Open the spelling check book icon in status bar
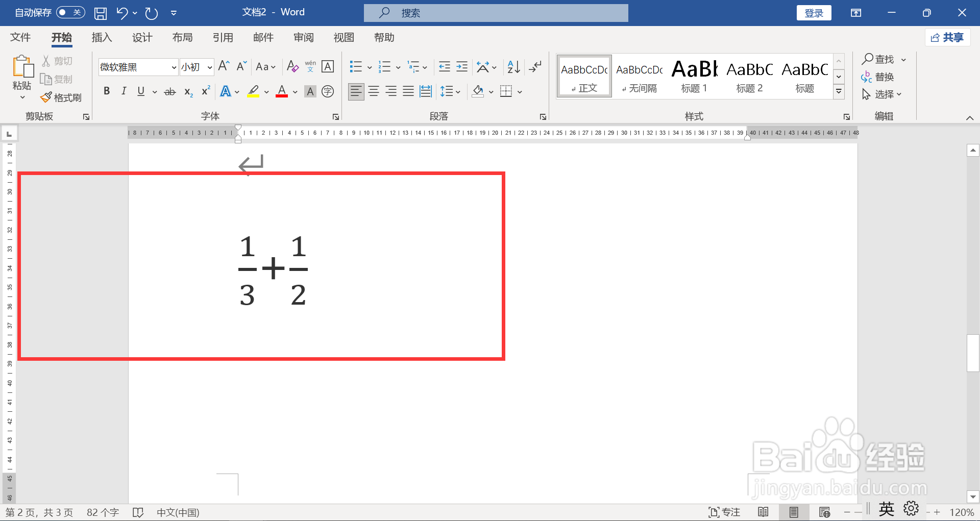 (x=138, y=512)
